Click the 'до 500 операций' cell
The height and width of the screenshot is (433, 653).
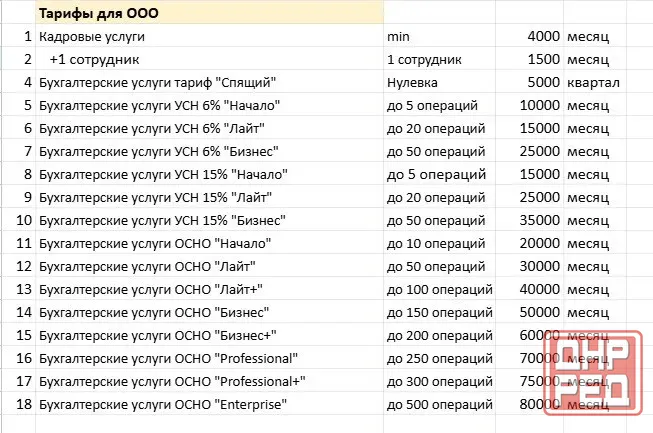(x=439, y=404)
